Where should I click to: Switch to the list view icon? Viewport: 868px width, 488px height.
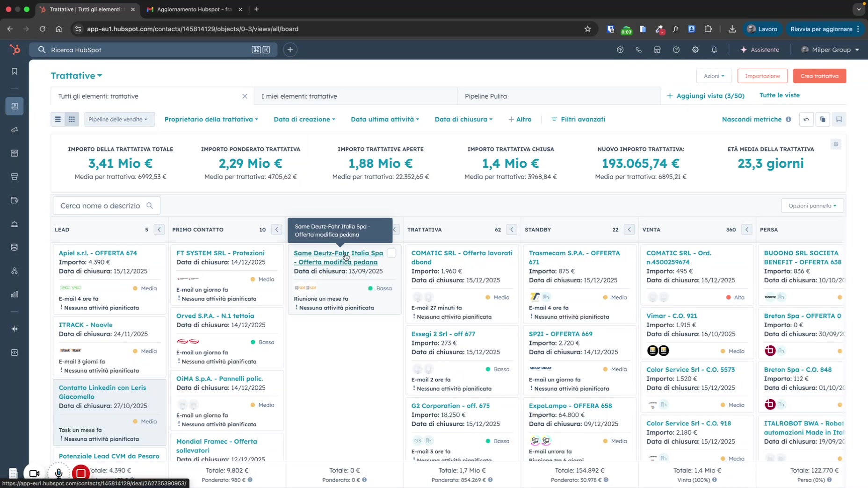pyautogui.click(x=58, y=119)
